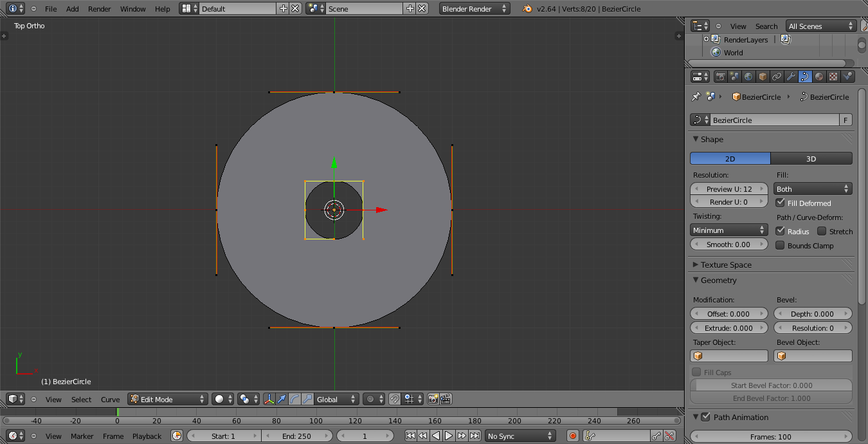The width and height of the screenshot is (868, 444).
Task: Switch curve shape to 3D
Action: coord(811,158)
